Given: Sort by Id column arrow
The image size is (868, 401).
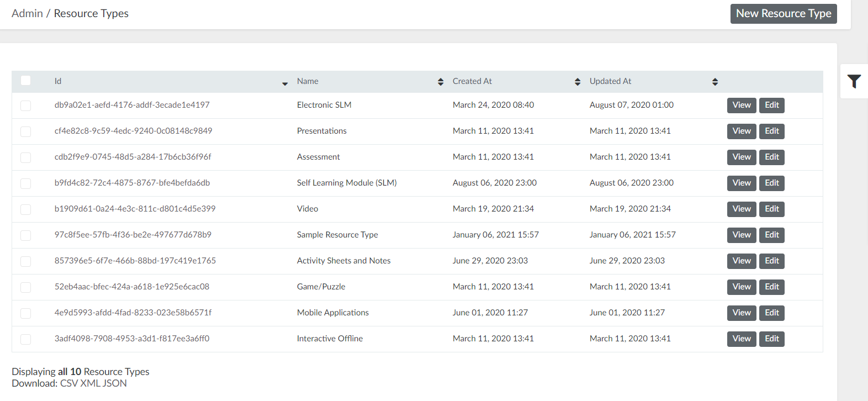Looking at the screenshot, I should pos(285,83).
